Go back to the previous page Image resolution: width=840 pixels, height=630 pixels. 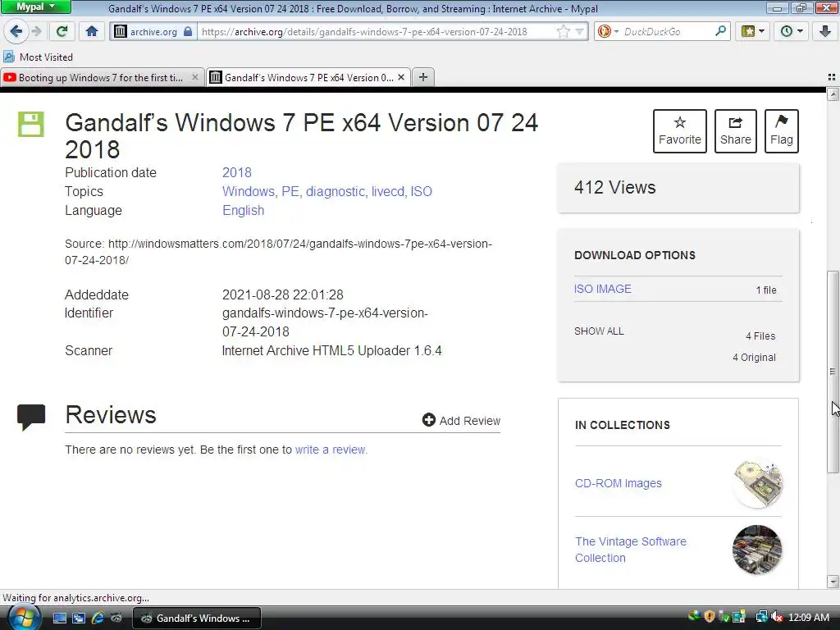[x=16, y=32]
